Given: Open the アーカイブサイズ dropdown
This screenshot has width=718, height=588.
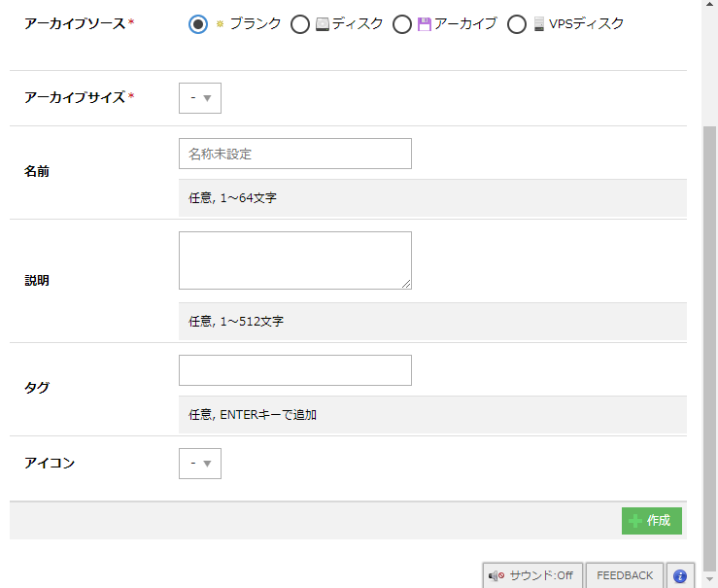Looking at the screenshot, I should (x=200, y=98).
